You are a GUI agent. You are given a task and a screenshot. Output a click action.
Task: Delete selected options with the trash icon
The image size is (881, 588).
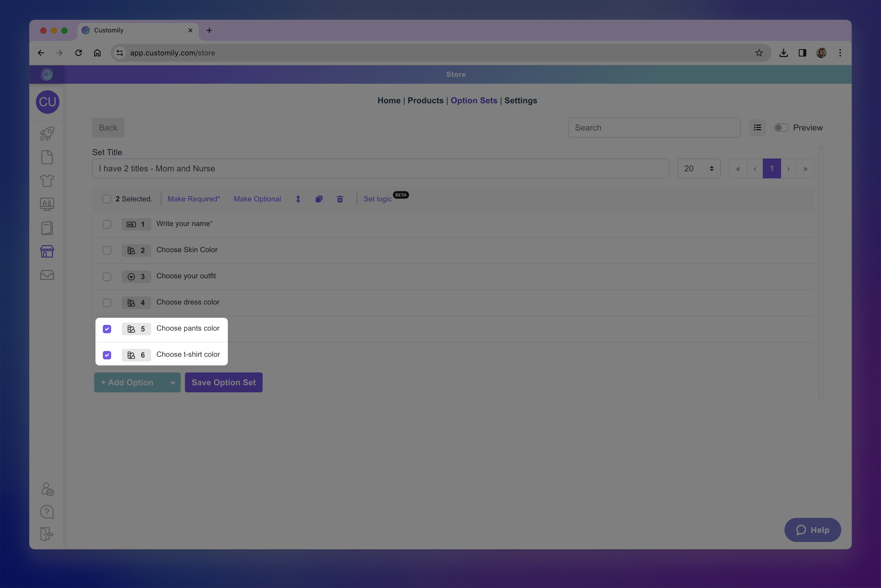point(340,199)
